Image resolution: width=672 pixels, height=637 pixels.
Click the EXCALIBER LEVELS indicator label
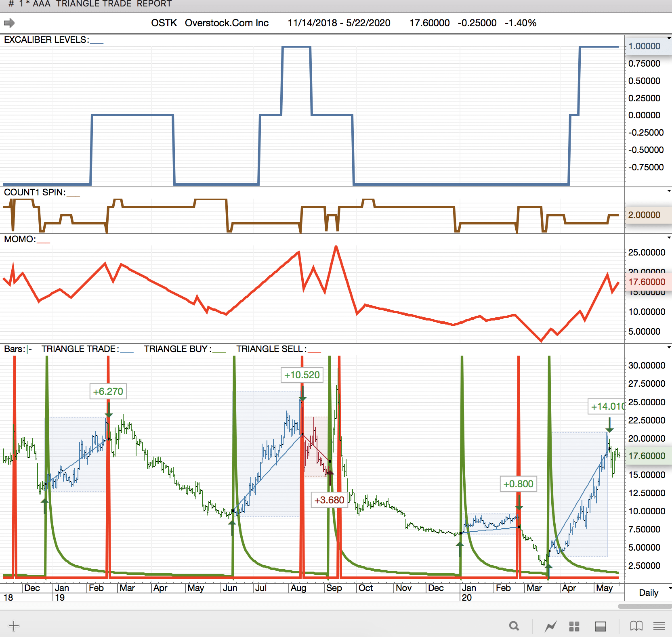tap(46, 40)
